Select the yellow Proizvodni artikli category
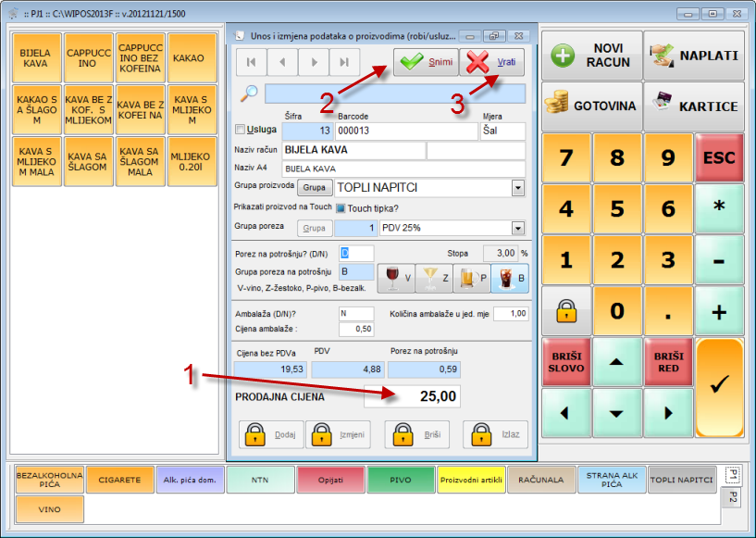This screenshot has width=756, height=538. click(x=472, y=480)
